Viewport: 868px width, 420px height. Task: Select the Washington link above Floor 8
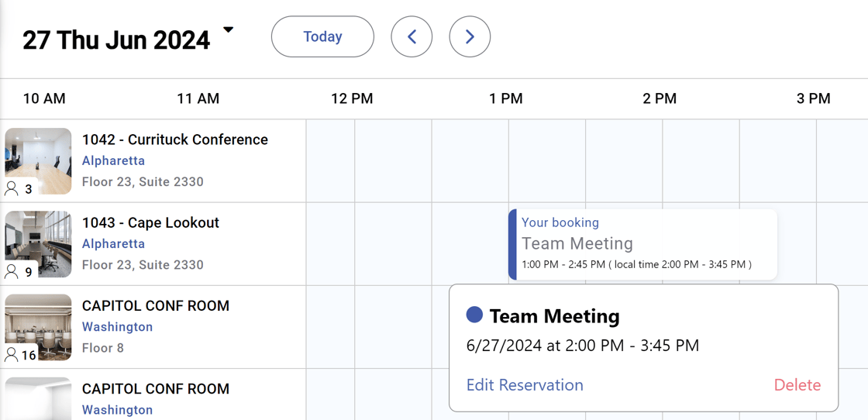(117, 326)
